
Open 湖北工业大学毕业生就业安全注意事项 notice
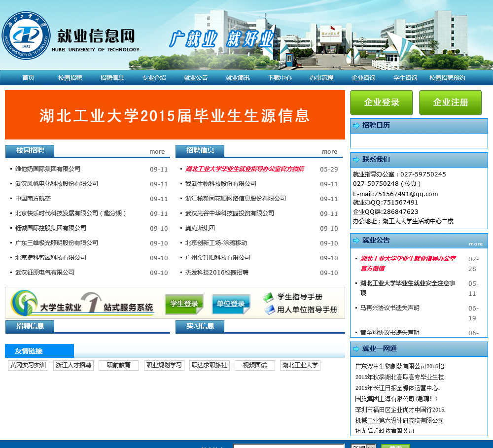(x=408, y=288)
